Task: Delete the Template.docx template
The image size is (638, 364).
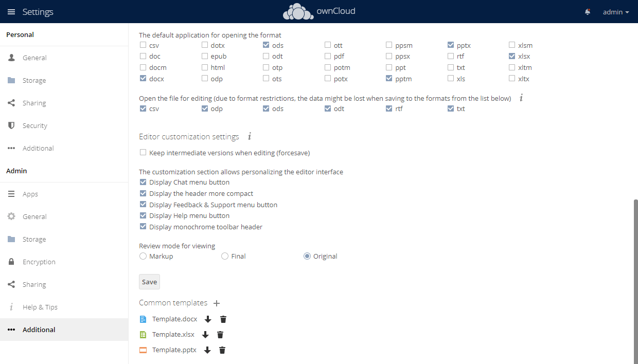Action: click(223, 319)
